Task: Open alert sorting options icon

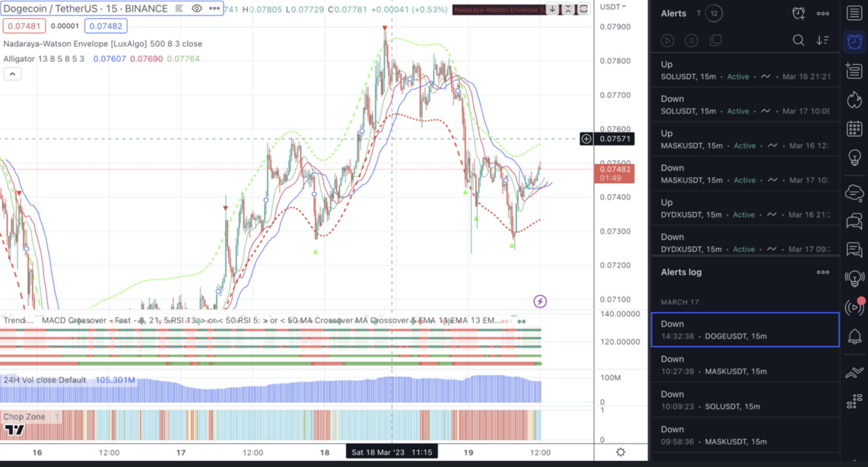Action: [x=823, y=40]
